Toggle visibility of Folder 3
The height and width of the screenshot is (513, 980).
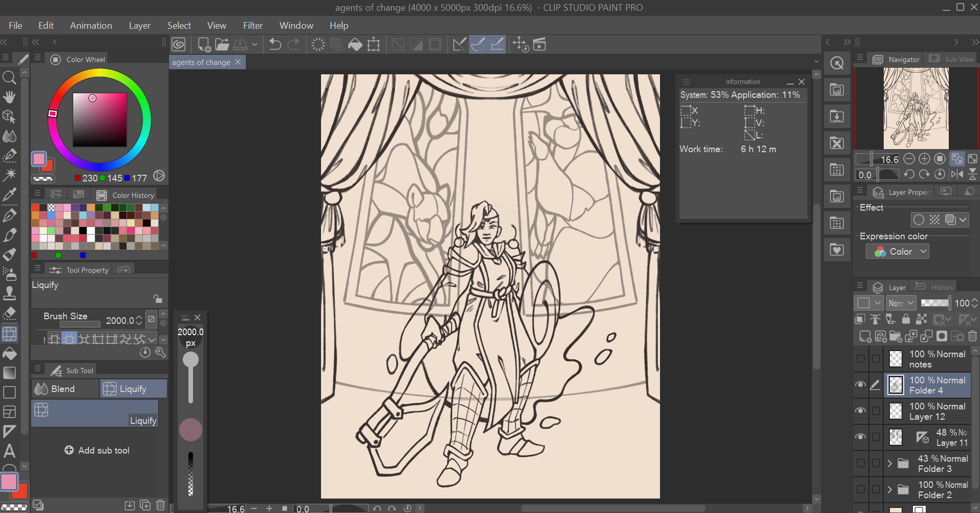861,463
